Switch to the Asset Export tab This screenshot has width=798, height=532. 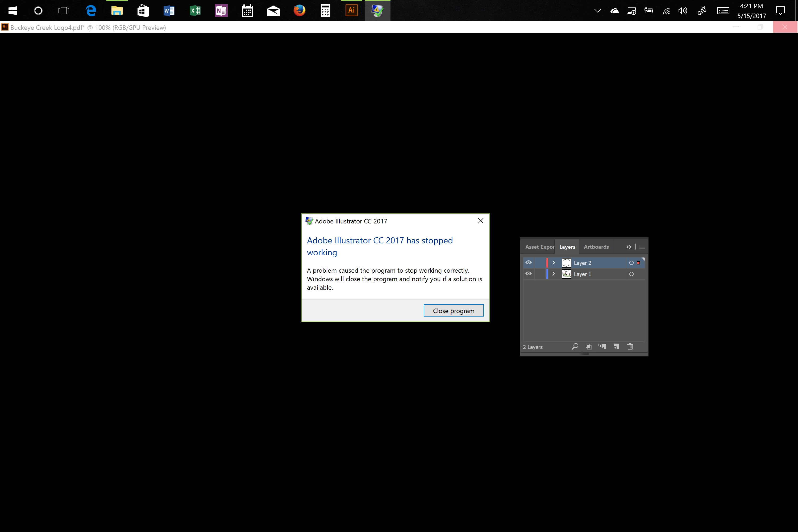[x=539, y=247]
